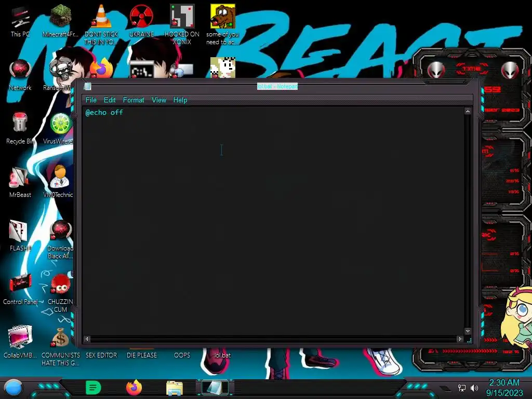Screen dimensions: 532x399
Task: Click the volume speaker tray icon
Action: pos(474,388)
